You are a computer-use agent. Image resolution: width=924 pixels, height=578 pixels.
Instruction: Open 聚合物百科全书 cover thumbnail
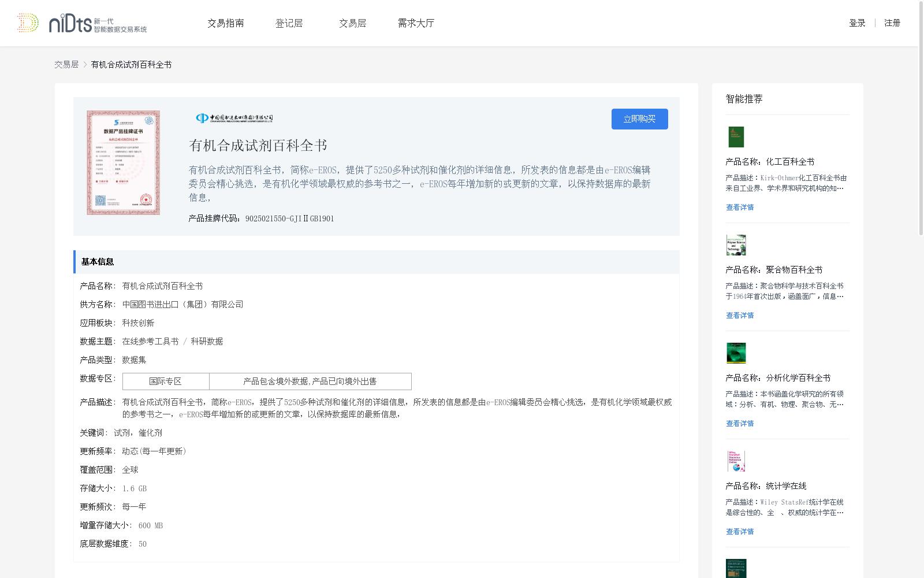click(x=736, y=245)
